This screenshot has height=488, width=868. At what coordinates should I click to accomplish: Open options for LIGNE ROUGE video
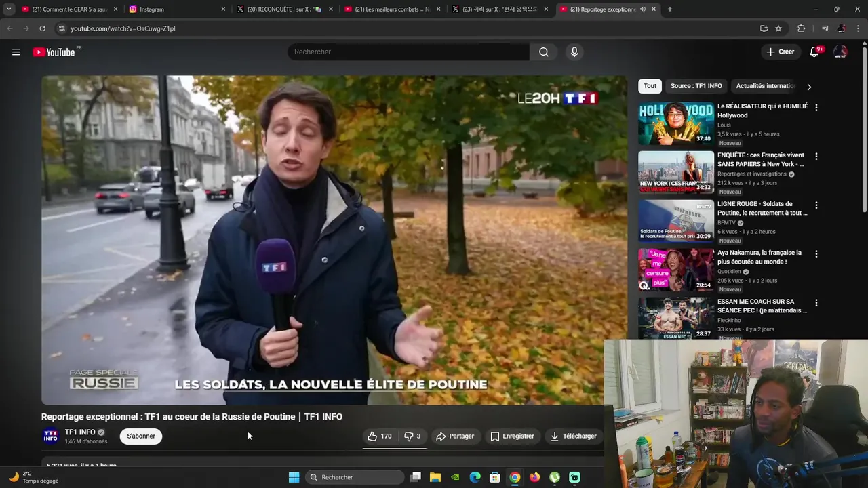pos(816,205)
